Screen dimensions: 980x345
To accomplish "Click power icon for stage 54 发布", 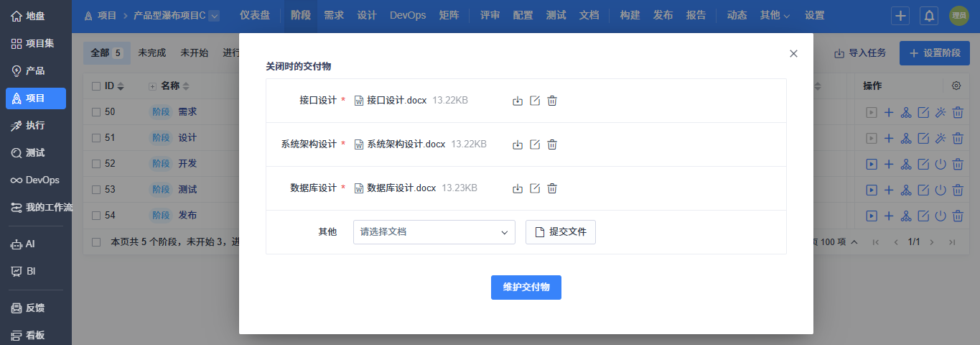I will [x=941, y=216].
